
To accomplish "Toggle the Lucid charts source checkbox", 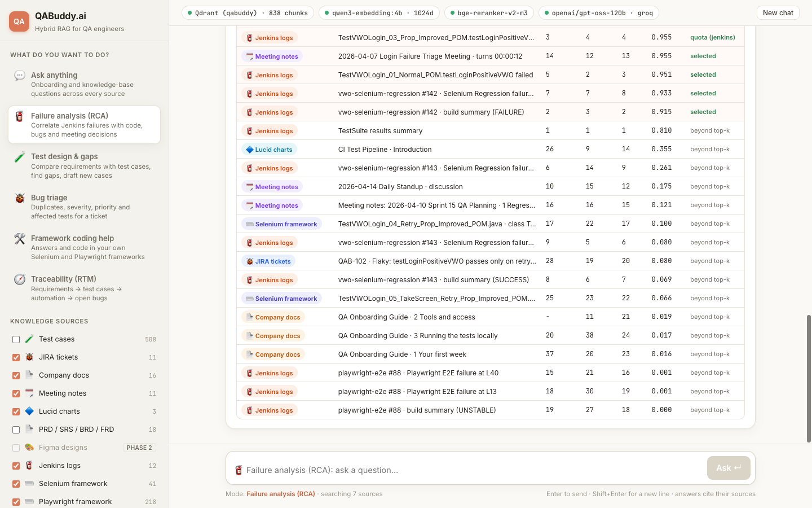I will tap(16, 411).
